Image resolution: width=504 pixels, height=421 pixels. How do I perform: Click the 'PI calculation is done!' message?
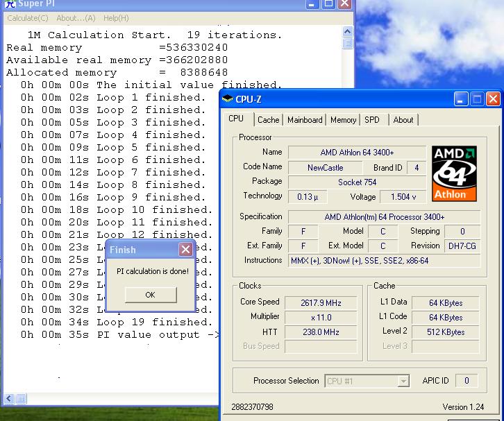tap(152, 271)
